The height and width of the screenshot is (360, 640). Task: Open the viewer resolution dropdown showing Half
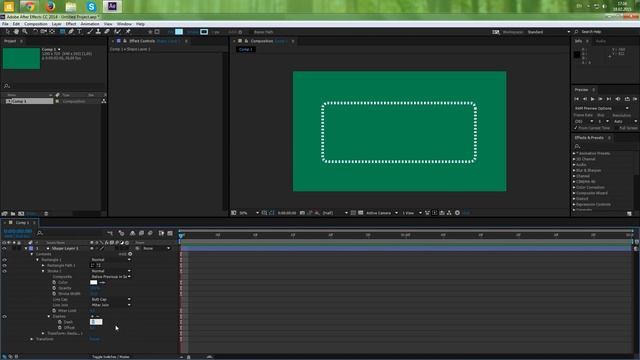point(335,213)
